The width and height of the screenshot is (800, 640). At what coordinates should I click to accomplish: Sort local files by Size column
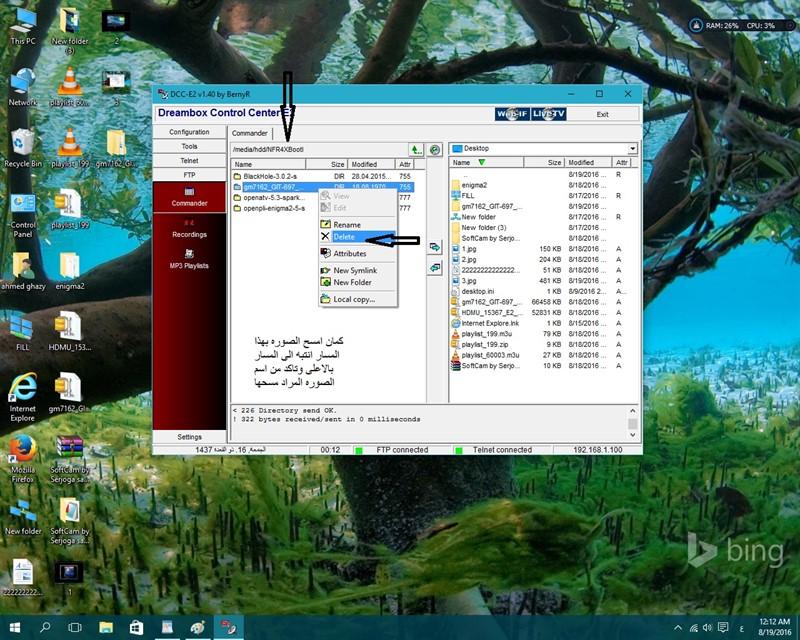click(x=544, y=162)
